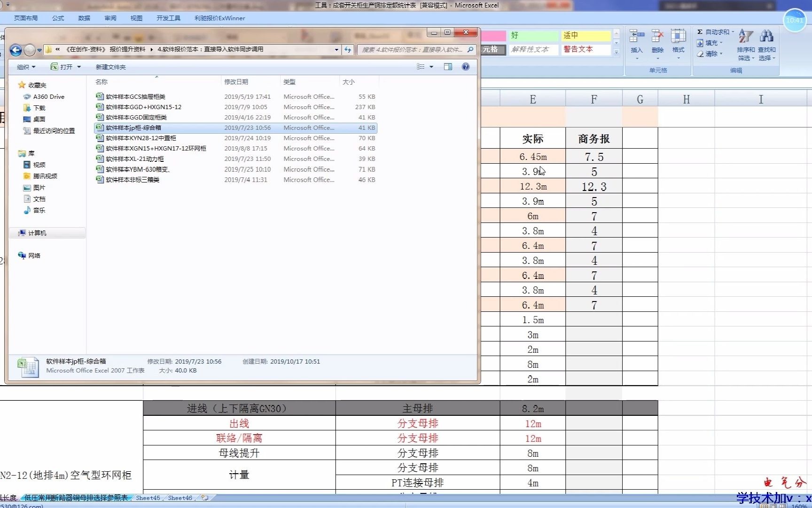Click the Clear eraser icon in ribbon
The height and width of the screenshot is (508, 812).
pyautogui.click(x=700, y=54)
